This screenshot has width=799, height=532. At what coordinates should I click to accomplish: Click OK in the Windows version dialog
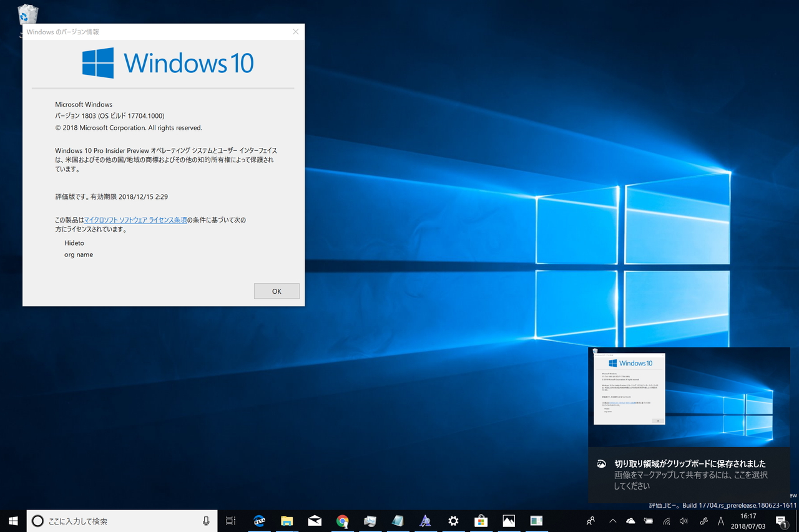[x=277, y=291]
